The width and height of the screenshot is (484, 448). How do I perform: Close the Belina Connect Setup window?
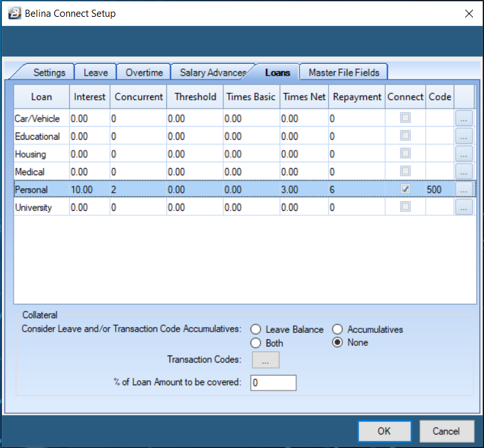click(469, 14)
